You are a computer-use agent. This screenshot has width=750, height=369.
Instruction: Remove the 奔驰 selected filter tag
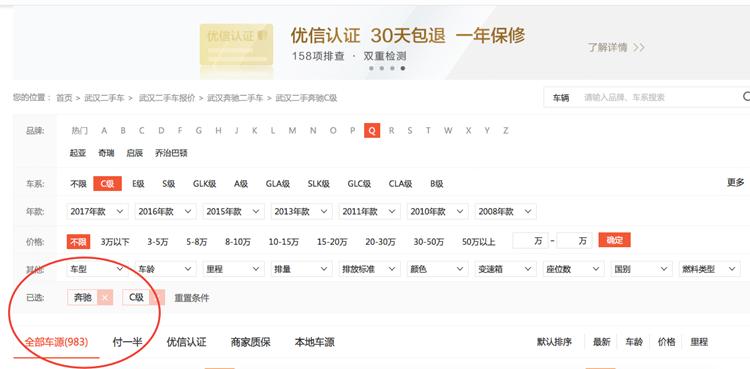[105, 298]
